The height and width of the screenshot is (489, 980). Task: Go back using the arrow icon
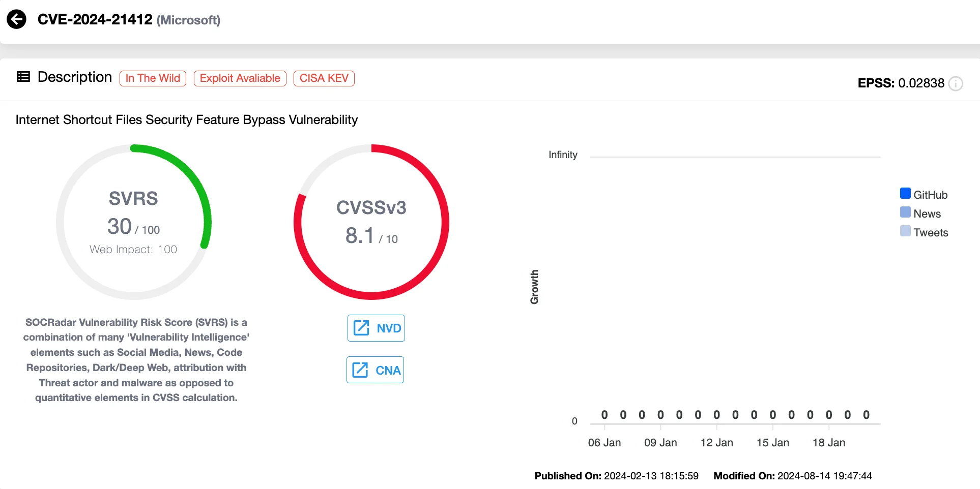tap(16, 20)
